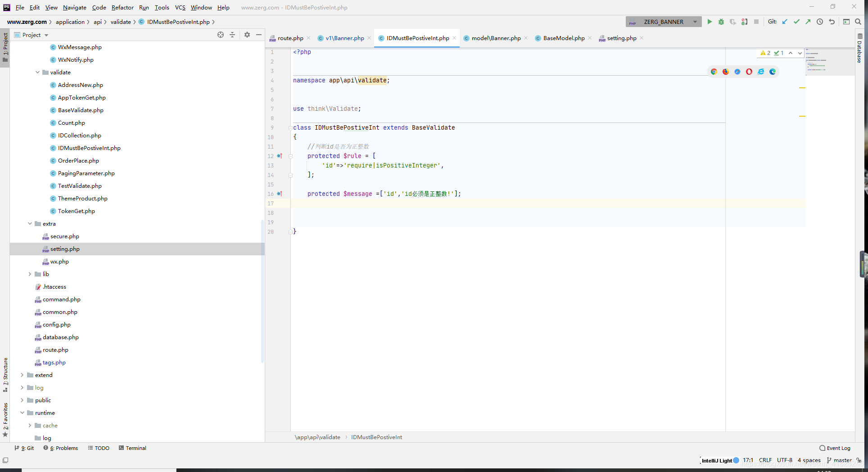Open ZERG_BANNER run configuration dropdown
The height and width of the screenshot is (472, 868).
tap(664, 22)
